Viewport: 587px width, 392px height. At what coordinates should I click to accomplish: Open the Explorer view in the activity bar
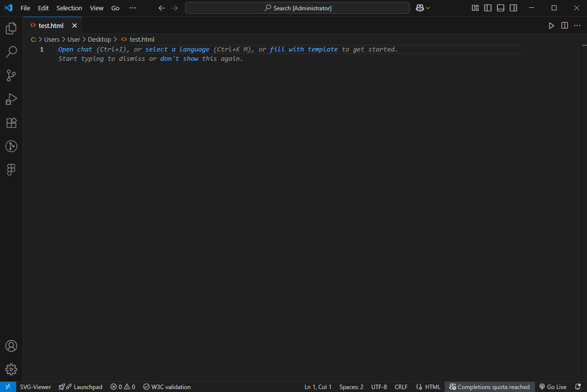11,28
